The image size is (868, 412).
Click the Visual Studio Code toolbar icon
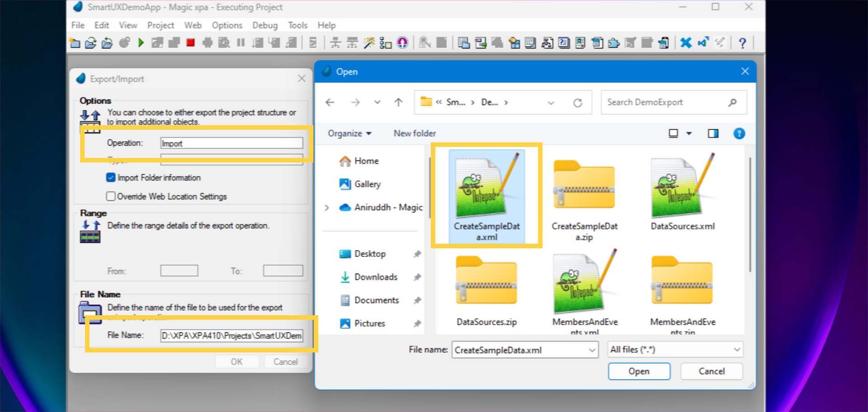click(x=703, y=43)
